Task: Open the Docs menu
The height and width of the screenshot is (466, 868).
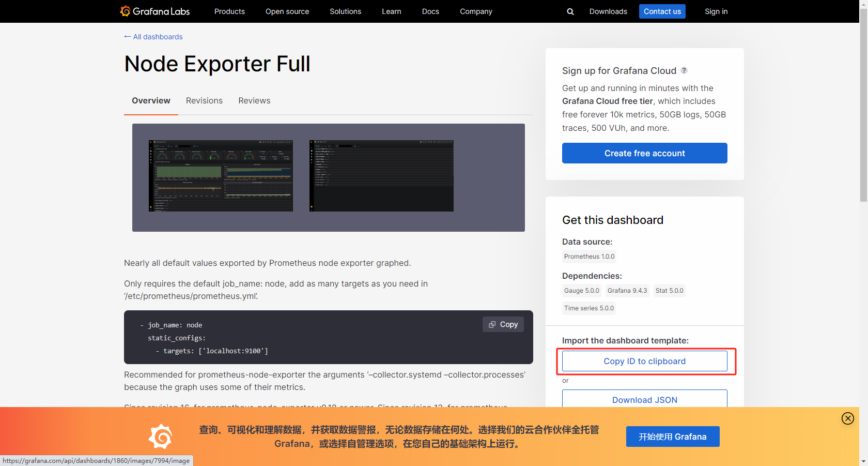Action: 430,11
